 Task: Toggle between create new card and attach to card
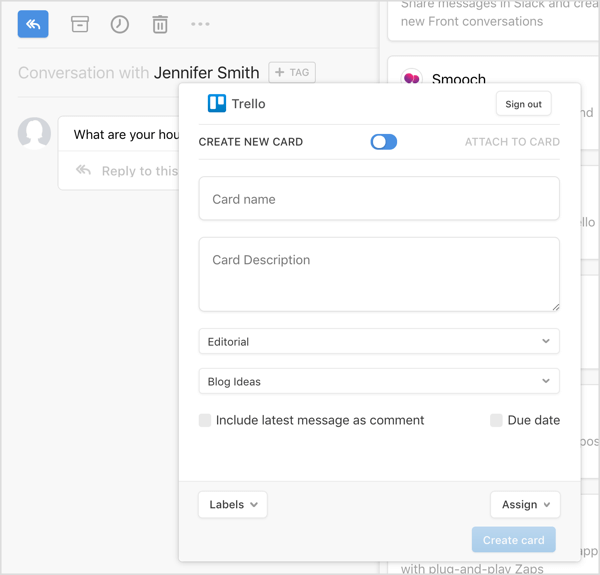click(x=383, y=142)
